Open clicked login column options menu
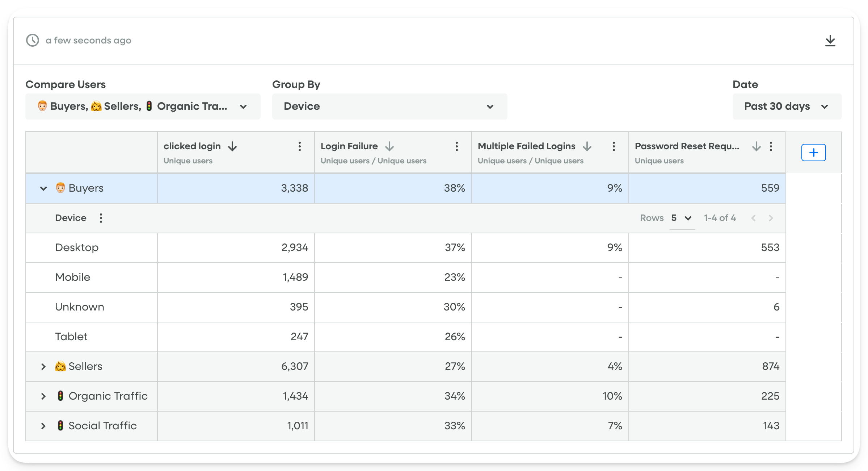 [299, 146]
